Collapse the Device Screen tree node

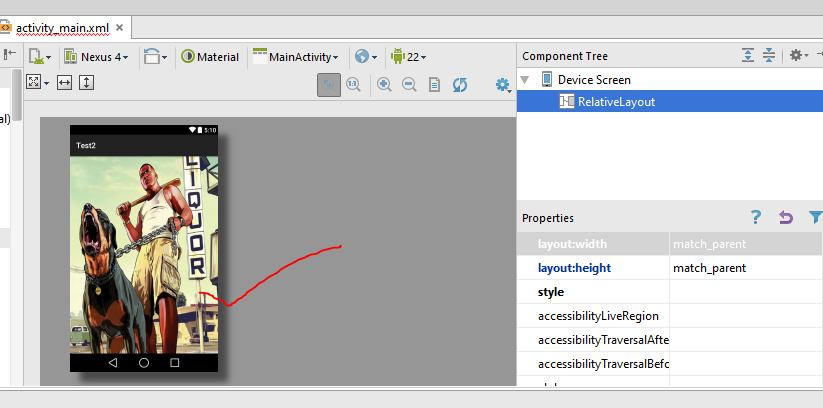[526, 79]
